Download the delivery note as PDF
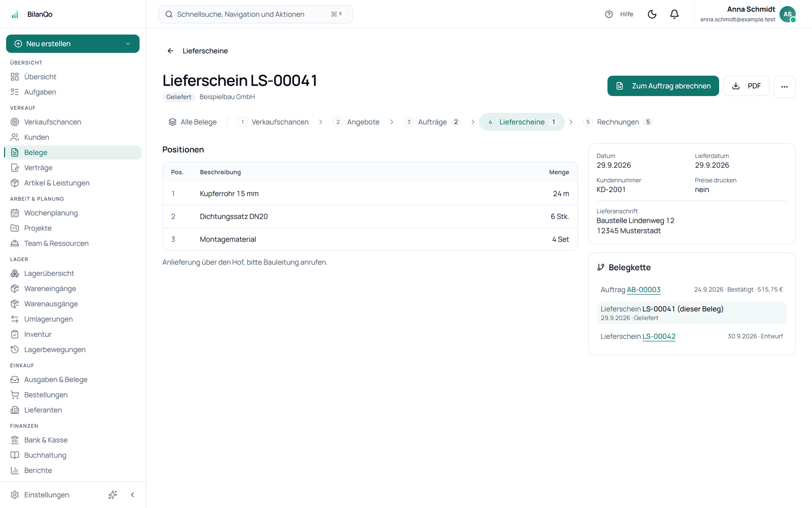 pos(746,86)
